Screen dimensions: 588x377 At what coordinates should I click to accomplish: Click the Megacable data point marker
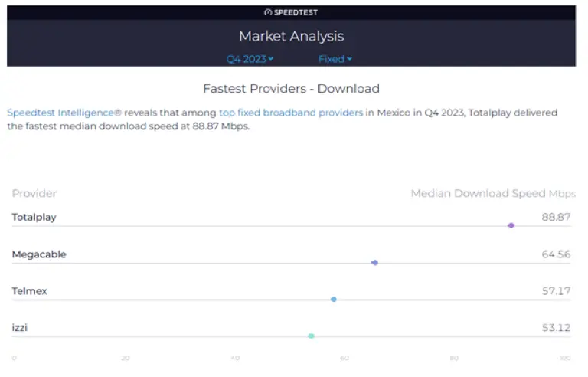(374, 263)
